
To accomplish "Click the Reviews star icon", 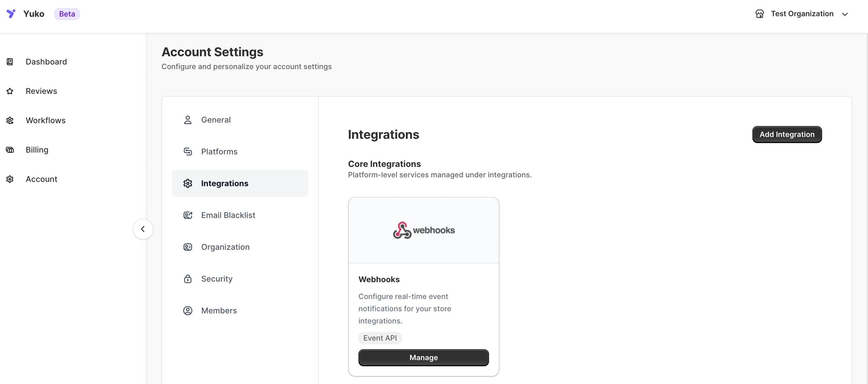I will click(10, 91).
